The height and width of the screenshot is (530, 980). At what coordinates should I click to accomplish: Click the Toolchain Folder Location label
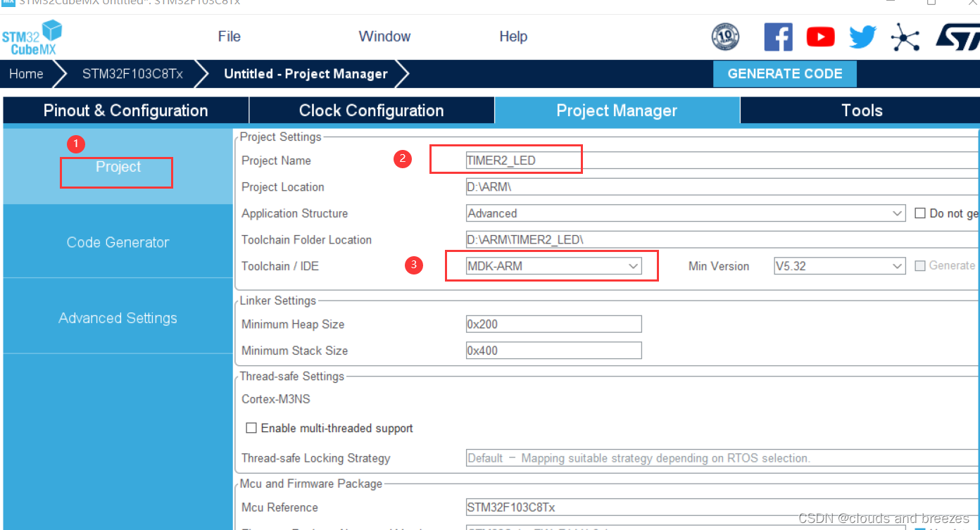point(306,240)
